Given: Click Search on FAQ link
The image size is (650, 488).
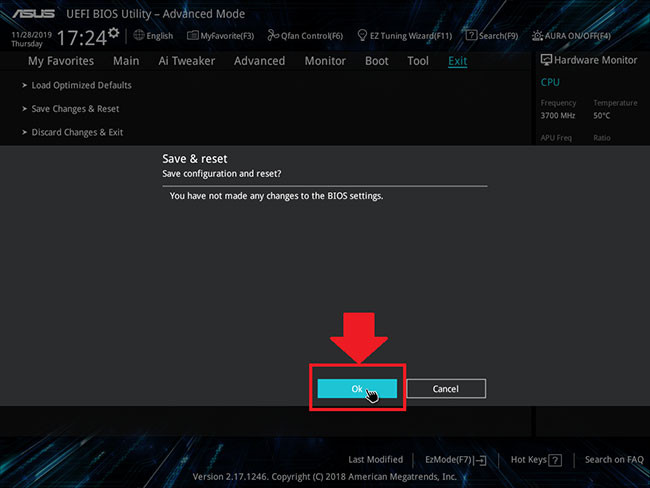Looking at the screenshot, I should pyautogui.click(x=614, y=459).
